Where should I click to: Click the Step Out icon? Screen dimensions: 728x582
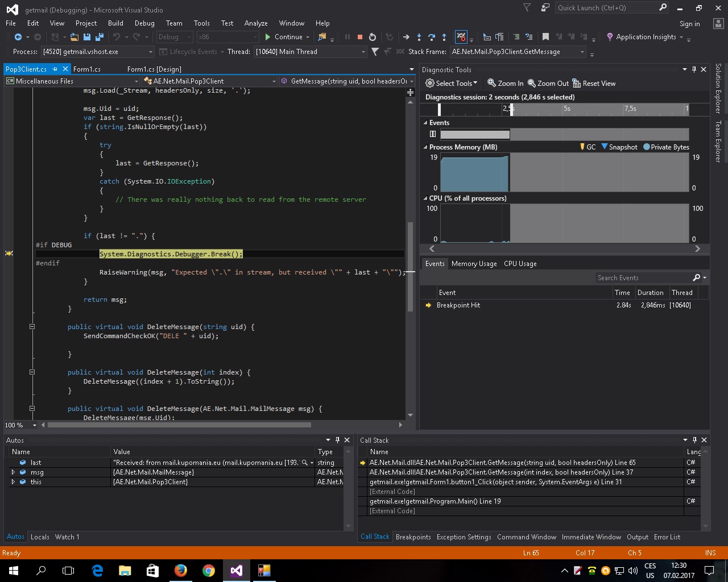click(444, 37)
